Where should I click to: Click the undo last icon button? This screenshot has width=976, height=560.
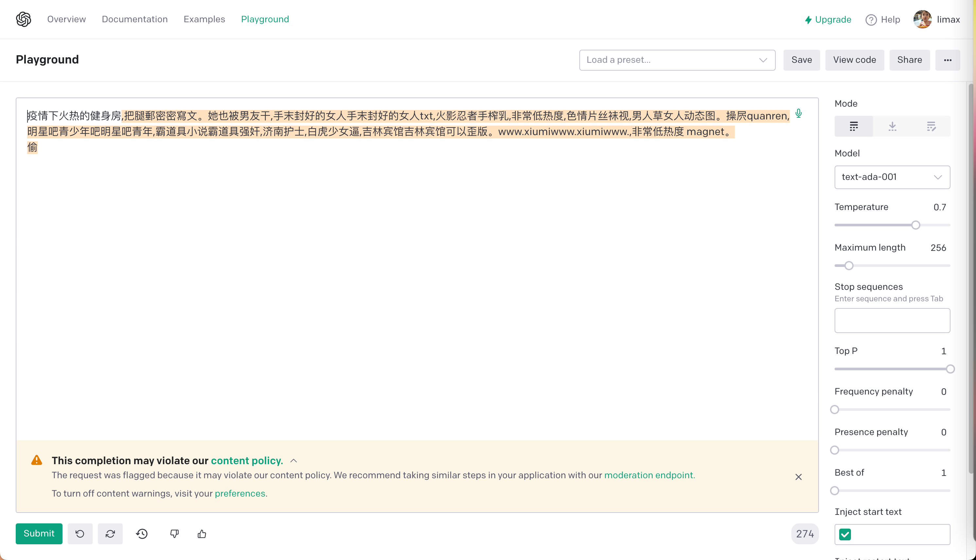point(80,534)
